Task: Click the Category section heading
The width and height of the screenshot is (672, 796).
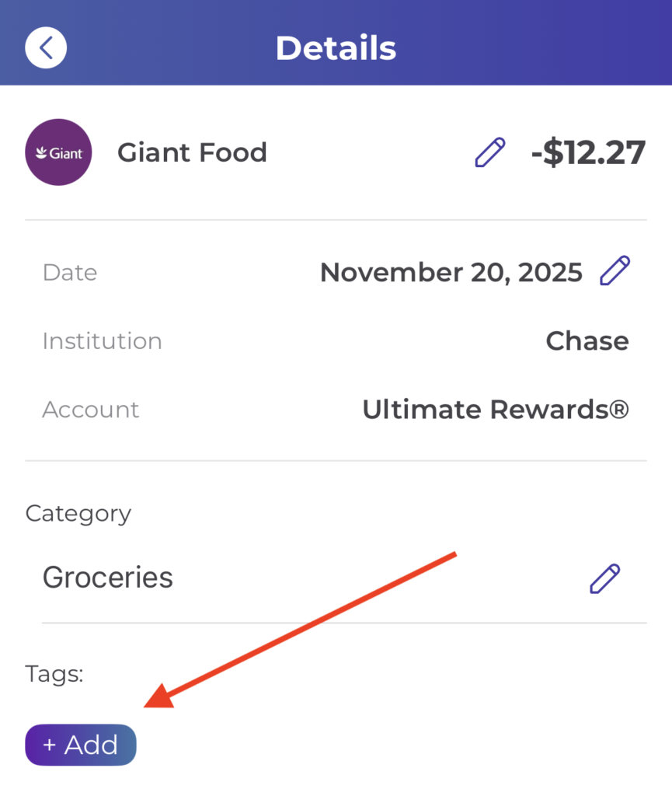Action: point(78,513)
